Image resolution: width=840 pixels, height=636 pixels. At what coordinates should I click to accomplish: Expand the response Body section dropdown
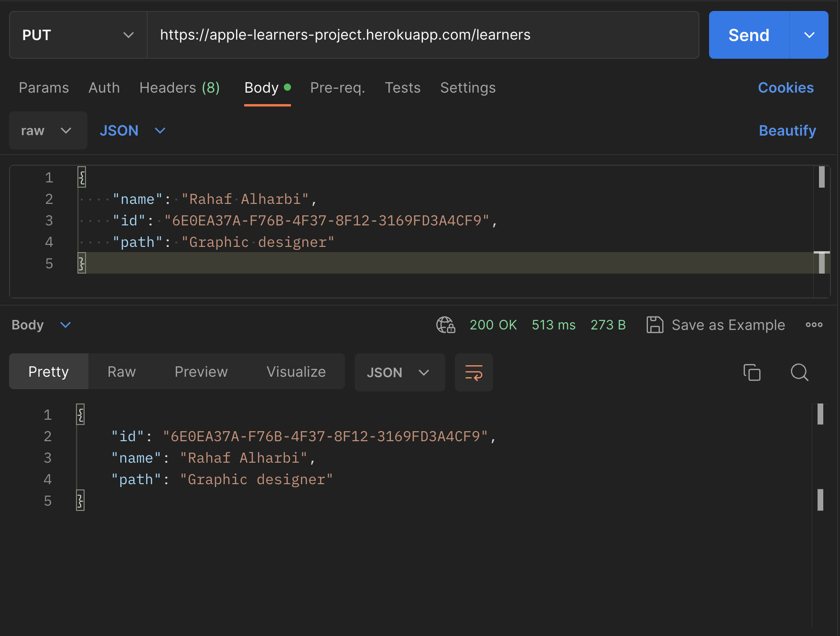coord(42,325)
